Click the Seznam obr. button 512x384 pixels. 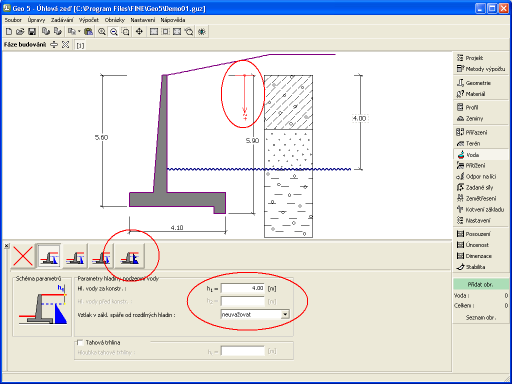coord(480,317)
